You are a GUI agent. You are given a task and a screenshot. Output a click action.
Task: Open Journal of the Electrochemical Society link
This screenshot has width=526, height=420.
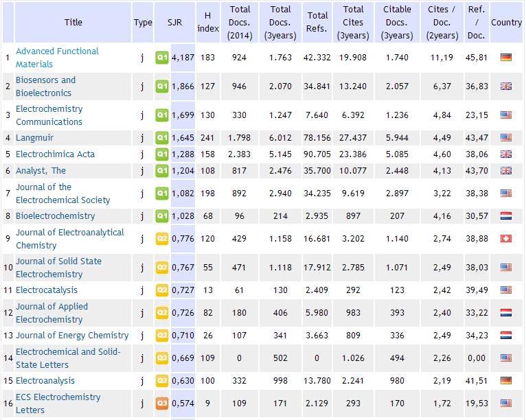coord(62,194)
